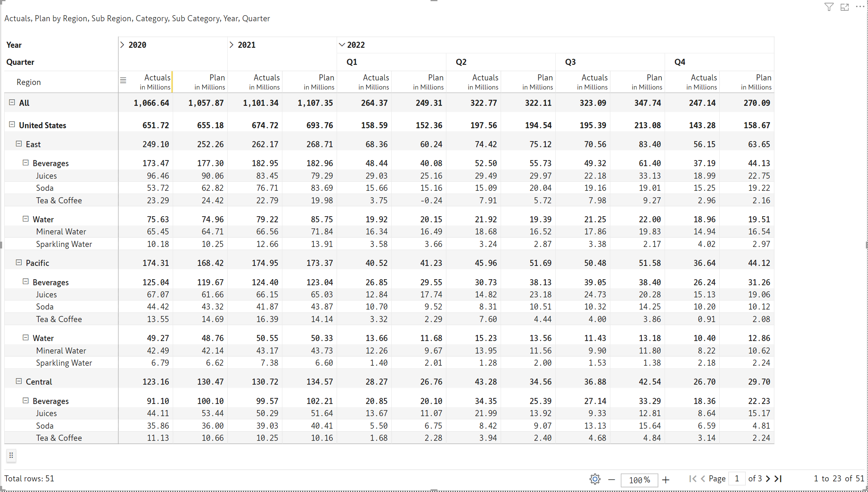
Task: Open the column header hamburger menu icon
Action: [123, 80]
